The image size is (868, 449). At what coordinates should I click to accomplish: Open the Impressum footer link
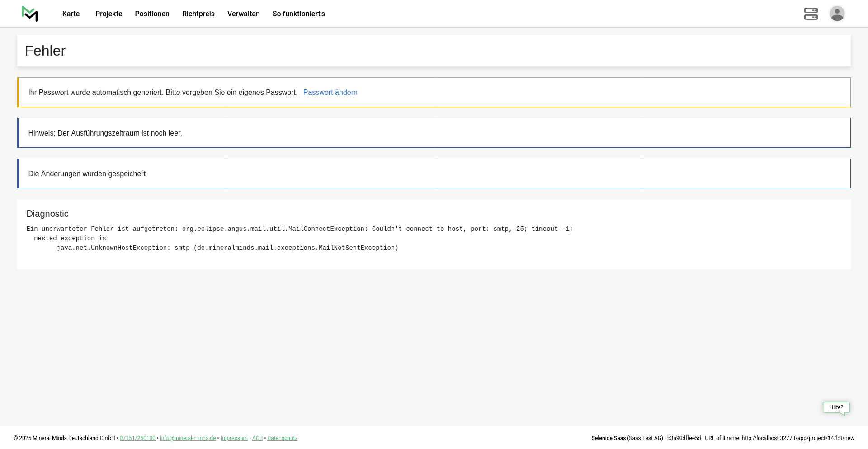coord(234,438)
